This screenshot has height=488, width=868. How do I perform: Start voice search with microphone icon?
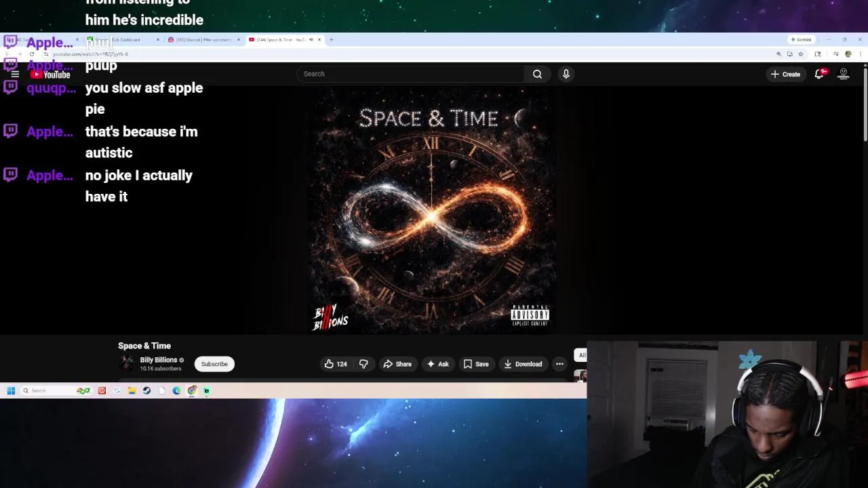[566, 74]
